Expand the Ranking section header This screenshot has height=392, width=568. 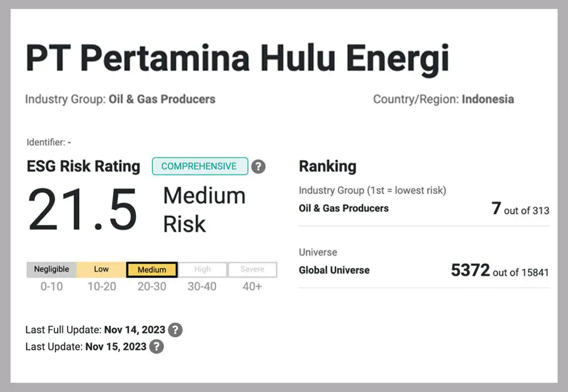click(x=328, y=166)
